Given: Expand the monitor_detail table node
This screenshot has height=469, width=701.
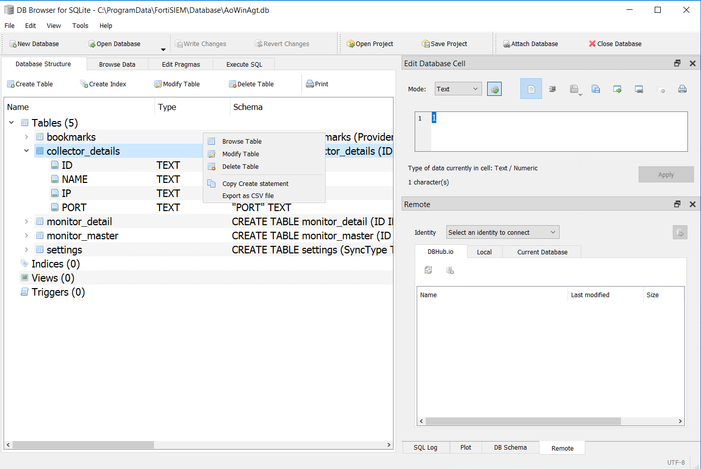Looking at the screenshot, I should pos(27,221).
